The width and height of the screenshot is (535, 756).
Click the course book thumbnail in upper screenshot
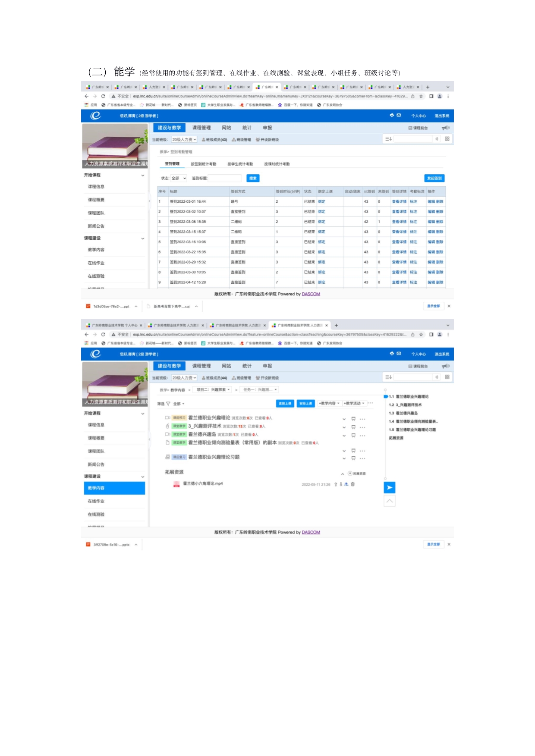[115, 146]
